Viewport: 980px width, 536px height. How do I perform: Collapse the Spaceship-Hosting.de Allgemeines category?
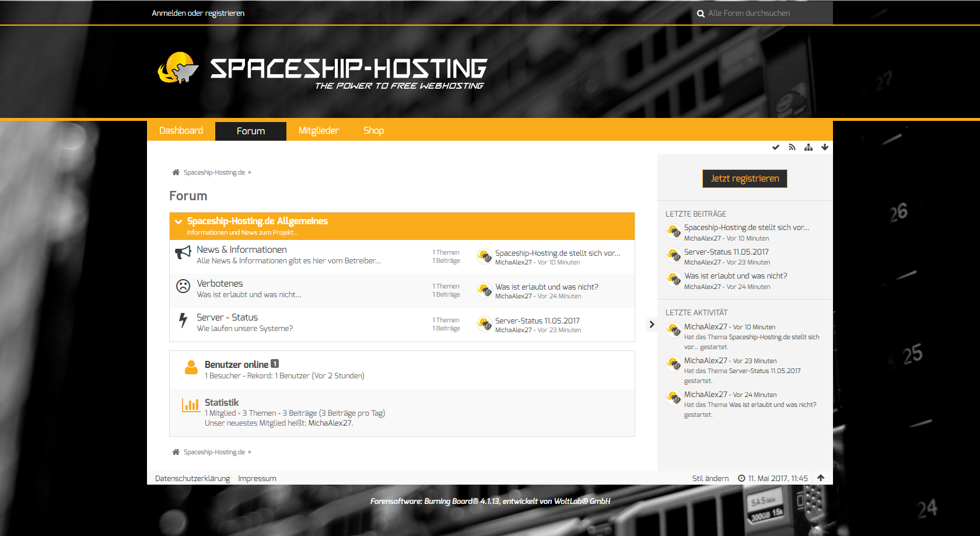click(x=178, y=221)
